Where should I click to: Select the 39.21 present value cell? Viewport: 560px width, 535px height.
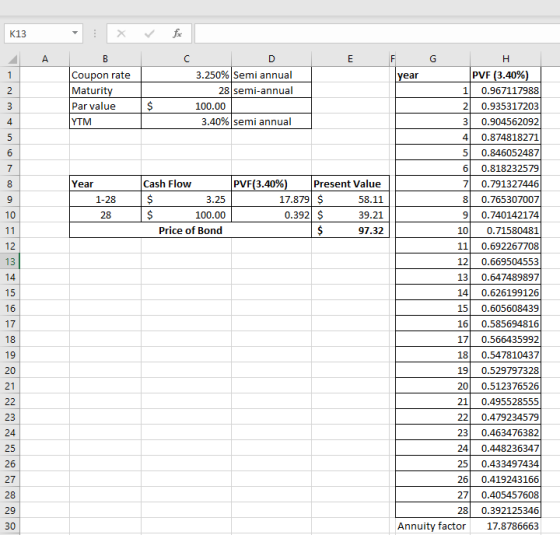[x=350, y=215]
